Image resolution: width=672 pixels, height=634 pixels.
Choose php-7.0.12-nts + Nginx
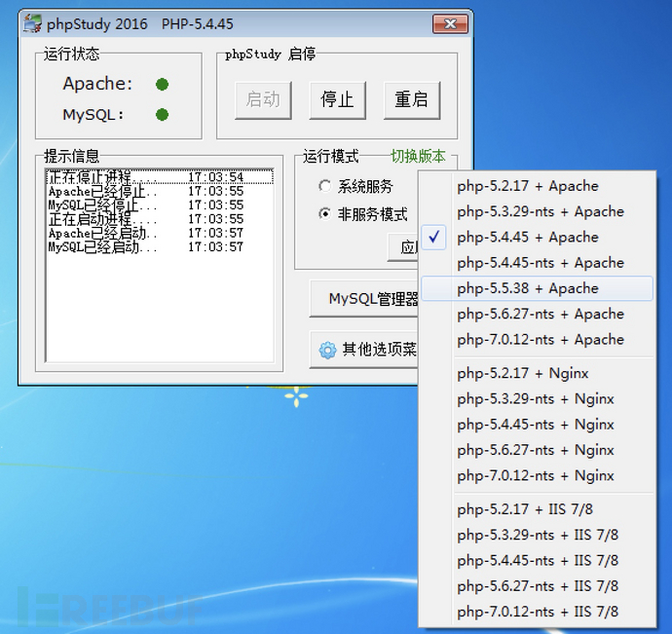537,475
